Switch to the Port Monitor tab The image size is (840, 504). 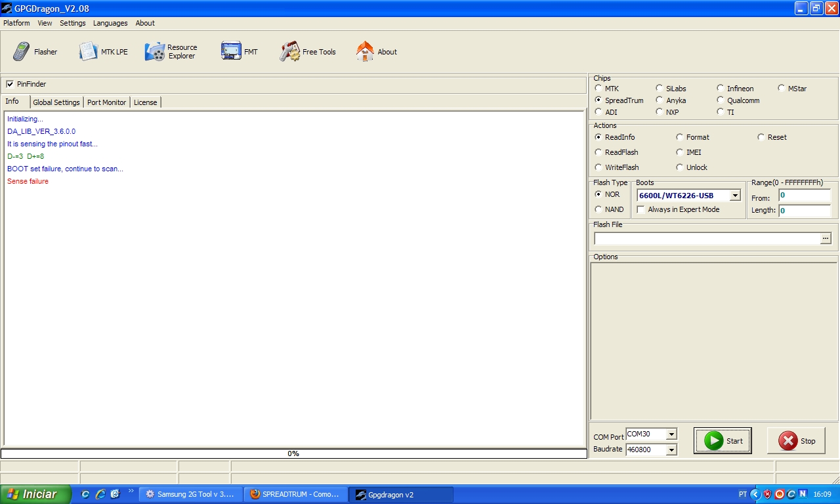[x=107, y=102]
